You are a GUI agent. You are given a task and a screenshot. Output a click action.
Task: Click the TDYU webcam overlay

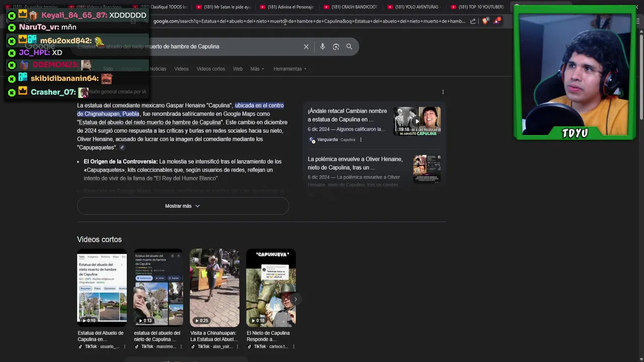pyautogui.click(x=575, y=72)
